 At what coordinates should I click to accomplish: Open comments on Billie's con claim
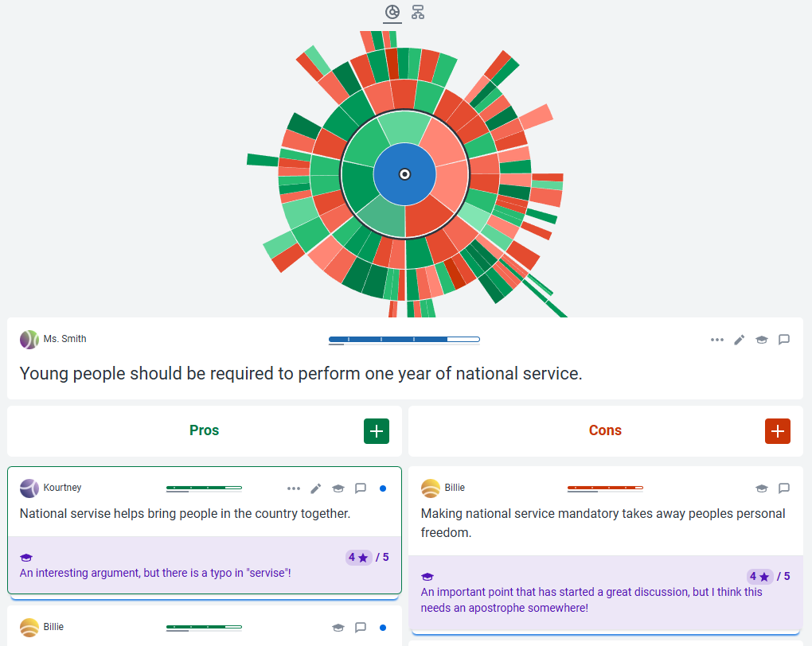pos(784,488)
